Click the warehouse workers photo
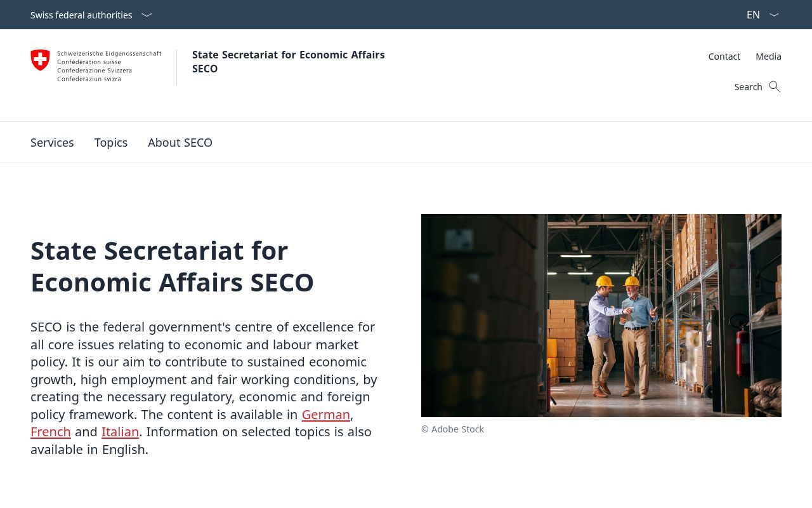Screen dimensions: 812x508 [601, 316]
